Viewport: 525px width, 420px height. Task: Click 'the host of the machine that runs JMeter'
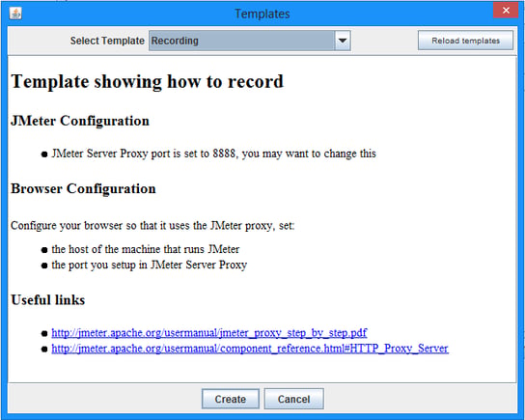click(x=146, y=249)
